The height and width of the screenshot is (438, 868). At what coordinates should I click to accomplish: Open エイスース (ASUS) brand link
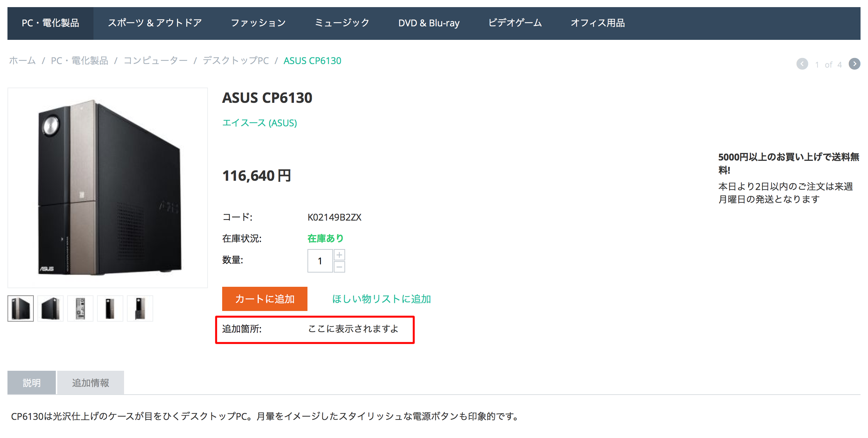(x=259, y=123)
